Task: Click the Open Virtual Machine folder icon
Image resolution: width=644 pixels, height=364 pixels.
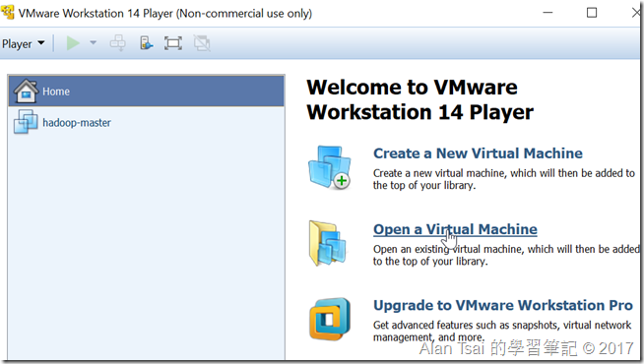Action: (328, 243)
